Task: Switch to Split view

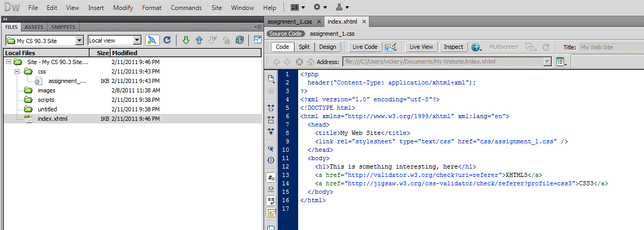Action: point(304,47)
